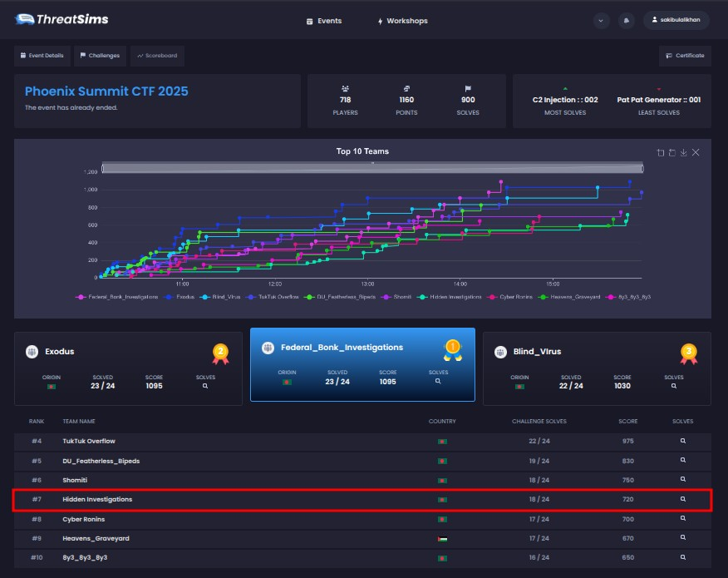Click the Federal_Bonk_Investigations team avatar
Viewport: 728px width, 578px height.
coord(268,348)
